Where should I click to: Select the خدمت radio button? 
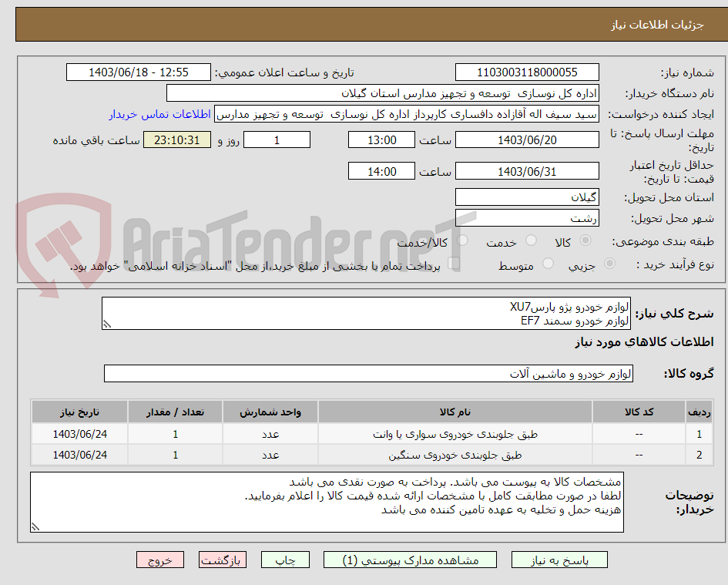pos(531,240)
